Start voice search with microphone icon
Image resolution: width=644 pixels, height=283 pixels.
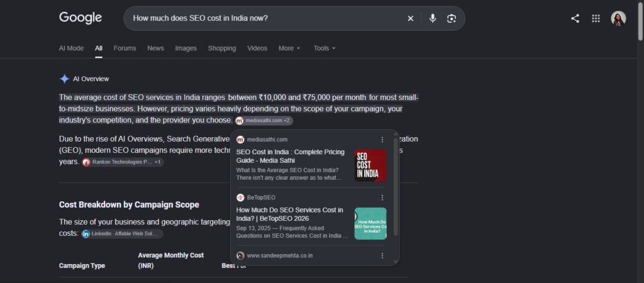pos(433,18)
